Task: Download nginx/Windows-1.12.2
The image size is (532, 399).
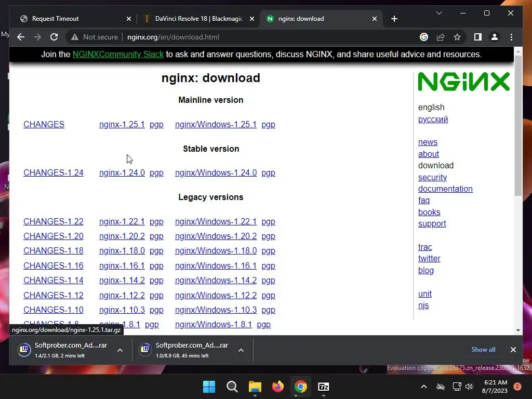Action: click(x=216, y=295)
